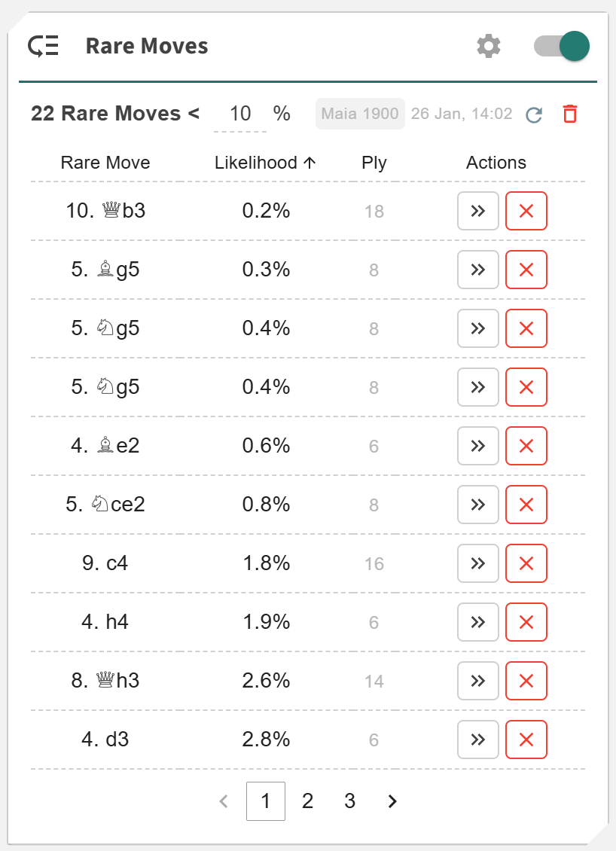Go to next page of rare moves
Image resolution: width=616 pixels, height=851 pixels.
392,801
